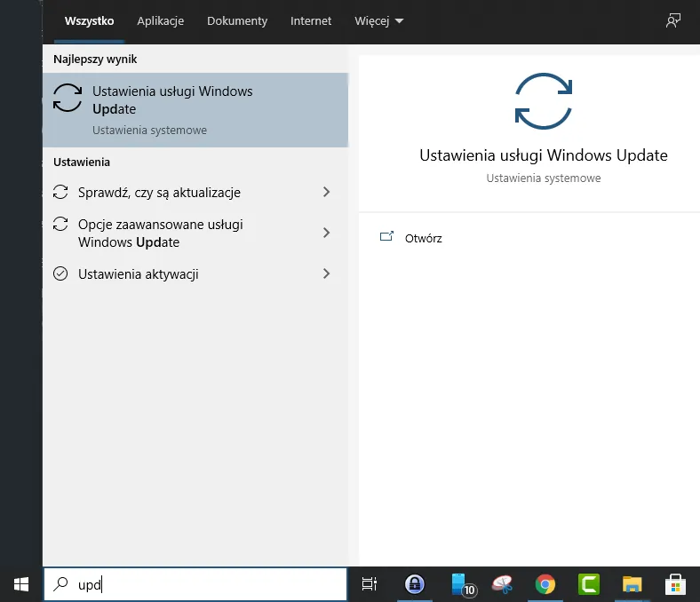The image size is (700, 602).
Task: Open best match 'Ustawienia usługi Windows Update'
Action: [195, 110]
